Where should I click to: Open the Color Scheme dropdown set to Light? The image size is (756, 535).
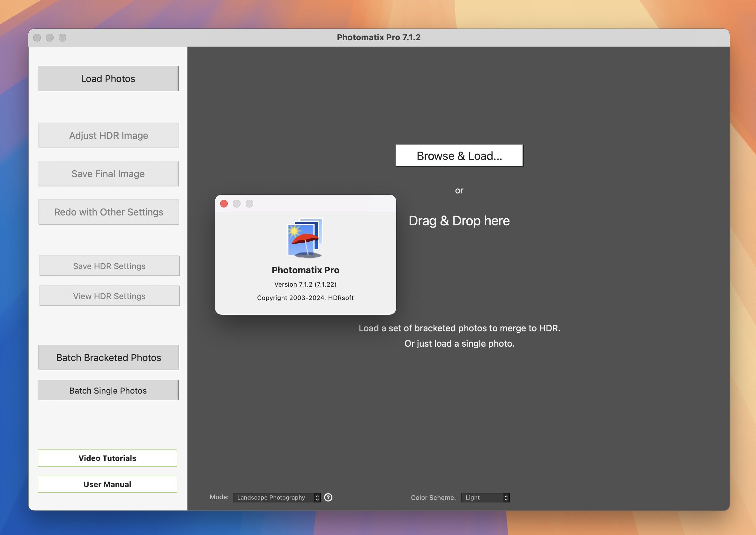[485, 497]
